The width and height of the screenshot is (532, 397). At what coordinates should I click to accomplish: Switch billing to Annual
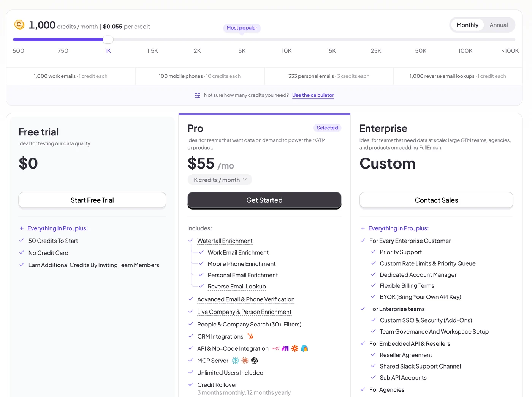tap(499, 25)
